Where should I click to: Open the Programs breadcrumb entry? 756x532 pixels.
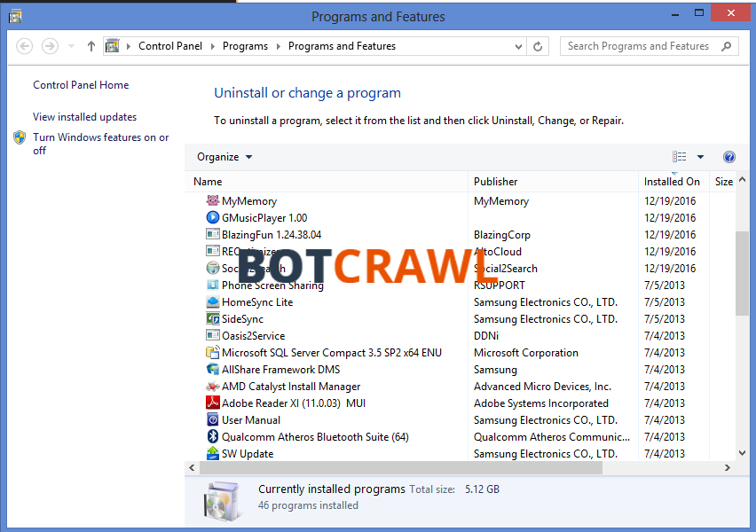point(245,45)
